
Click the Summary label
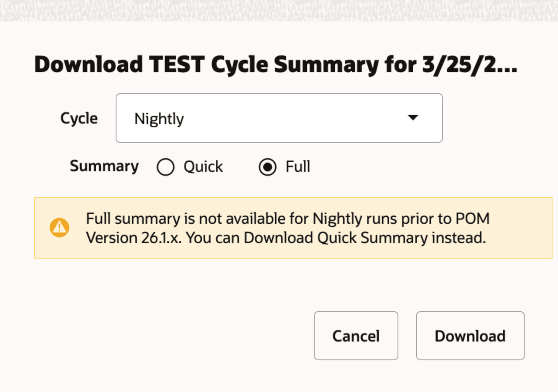pos(104,167)
